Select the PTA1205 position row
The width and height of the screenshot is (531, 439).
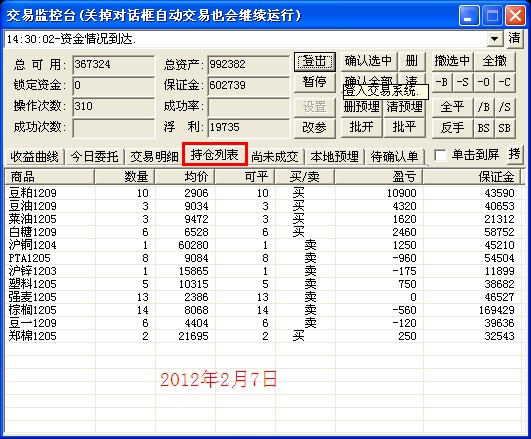pos(263,258)
